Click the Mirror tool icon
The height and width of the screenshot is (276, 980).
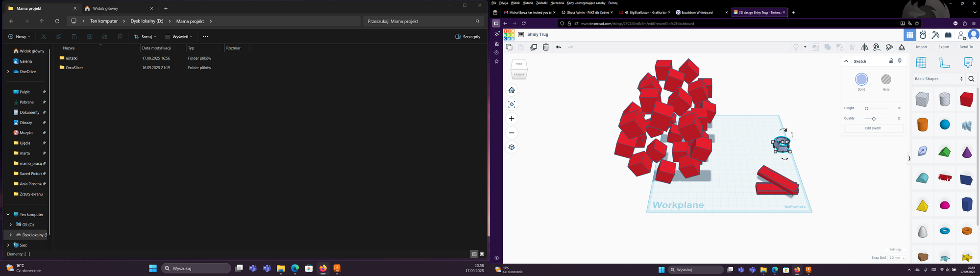tap(864, 47)
